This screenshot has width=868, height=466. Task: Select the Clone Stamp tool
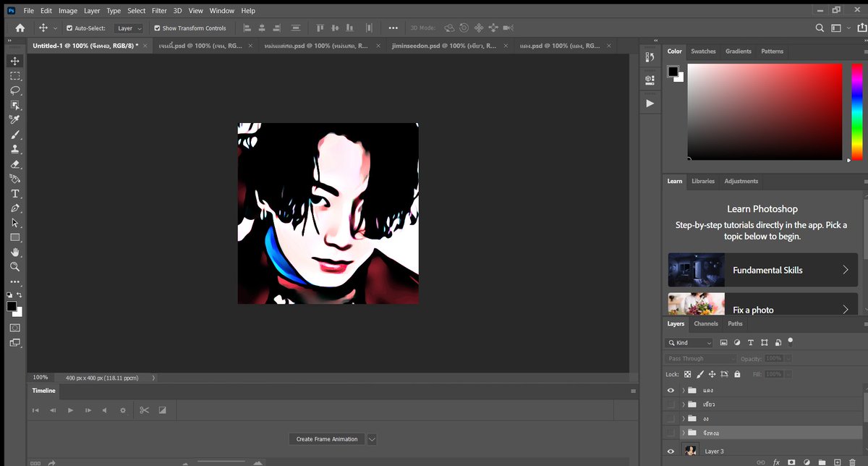click(14, 149)
